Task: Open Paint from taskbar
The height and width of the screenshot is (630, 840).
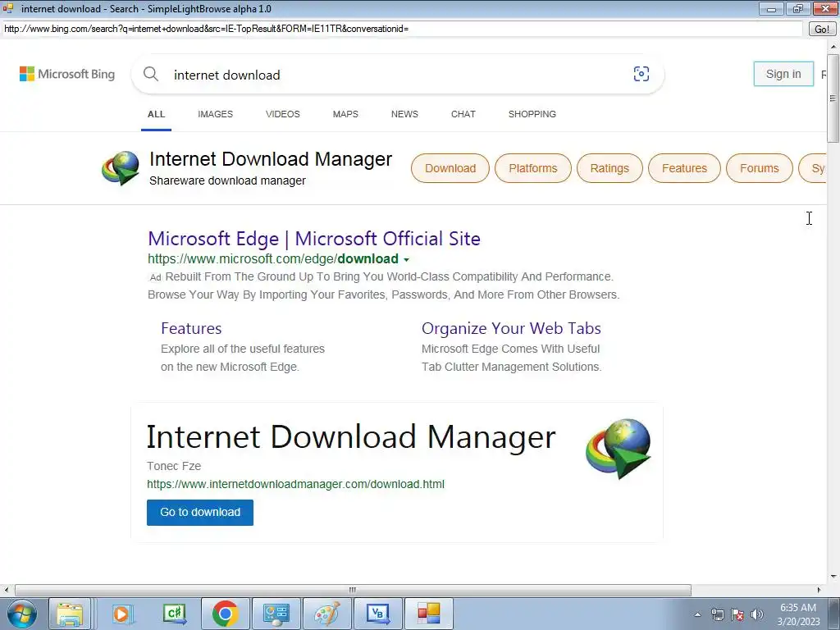Action: click(326, 614)
